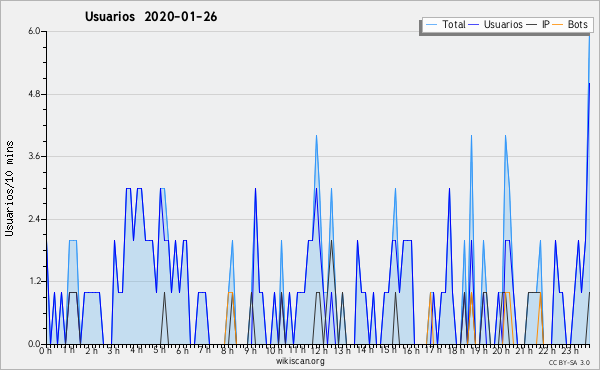
Task: Click the y-axis value 1.2
Action: pos(34,282)
